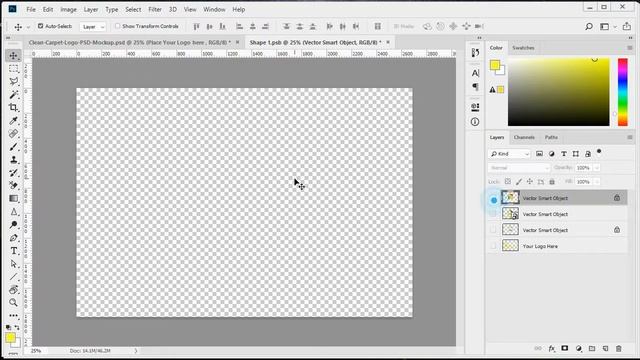Select the History Brush tool
The image size is (640, 360).
(x=13, y=173)
